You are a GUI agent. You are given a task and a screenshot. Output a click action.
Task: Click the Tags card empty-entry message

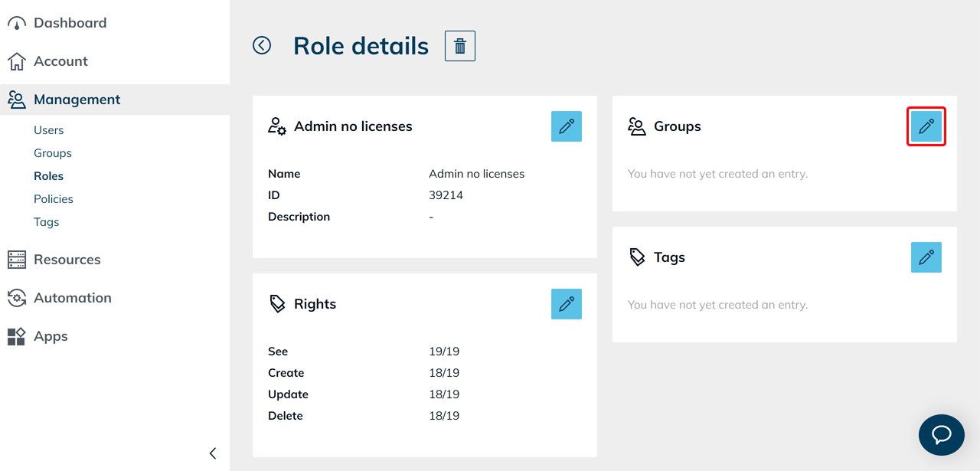[717, 305]
